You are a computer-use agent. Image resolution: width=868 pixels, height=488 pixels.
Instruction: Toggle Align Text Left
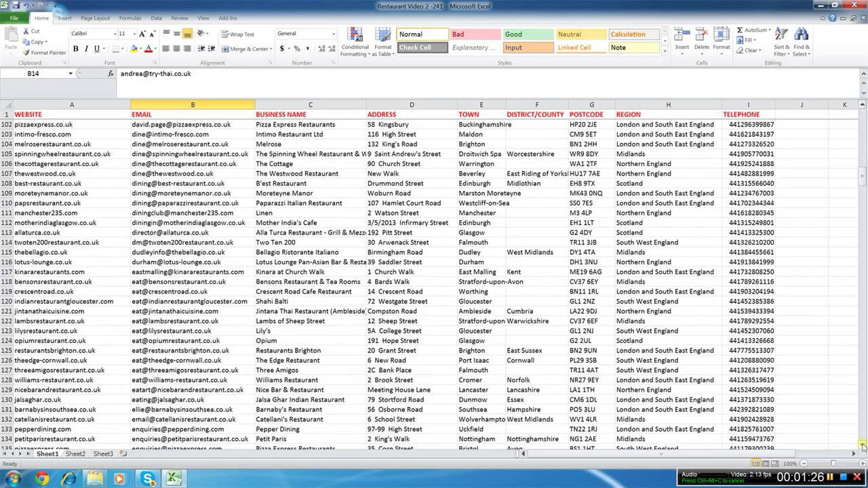click(165, 49)
